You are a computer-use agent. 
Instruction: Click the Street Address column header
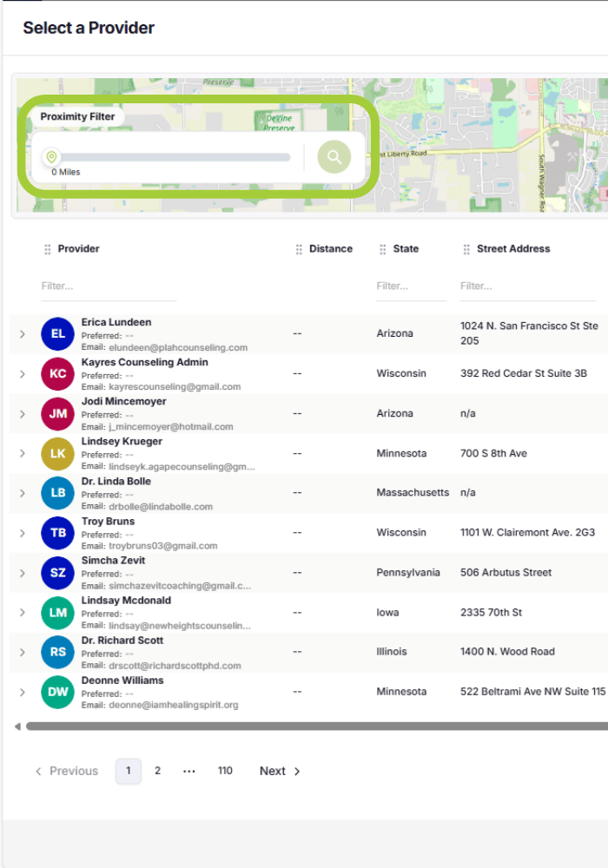click(513, 249)
